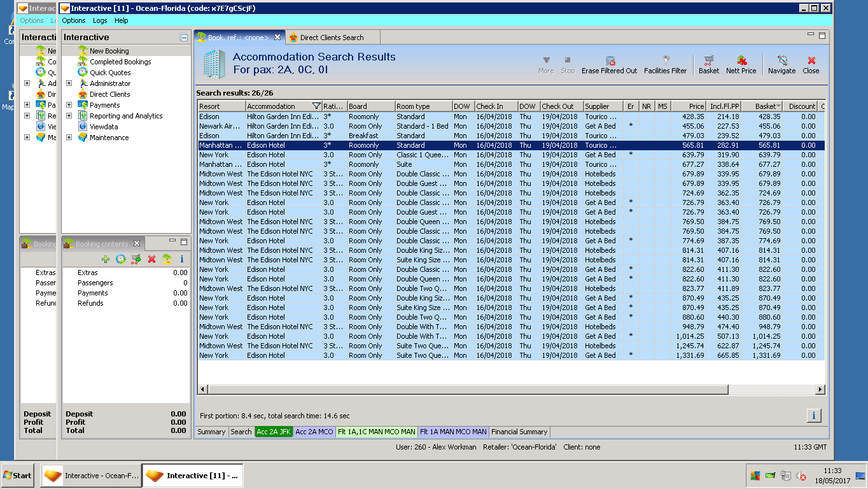Click the Basket cart toolbar icon
868x489 pixels.
(708, 61)
